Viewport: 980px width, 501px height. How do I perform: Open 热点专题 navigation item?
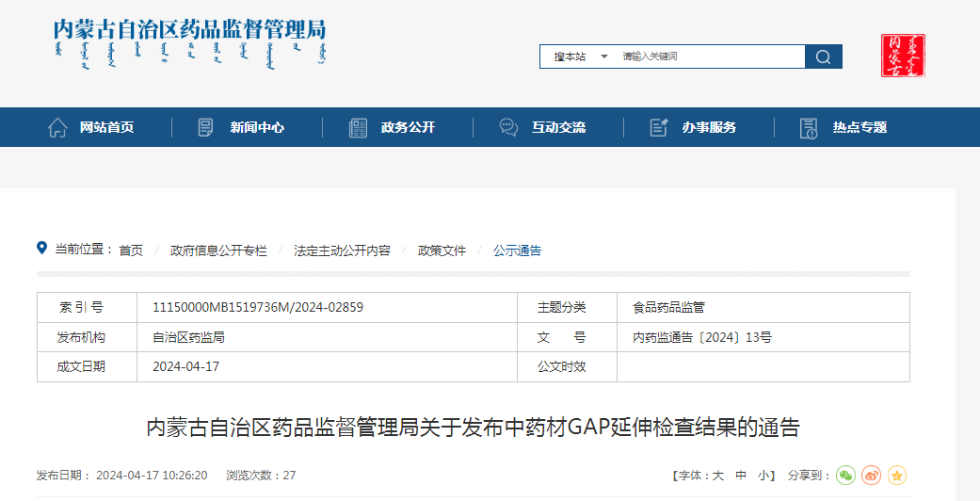(x=860, y=127)
